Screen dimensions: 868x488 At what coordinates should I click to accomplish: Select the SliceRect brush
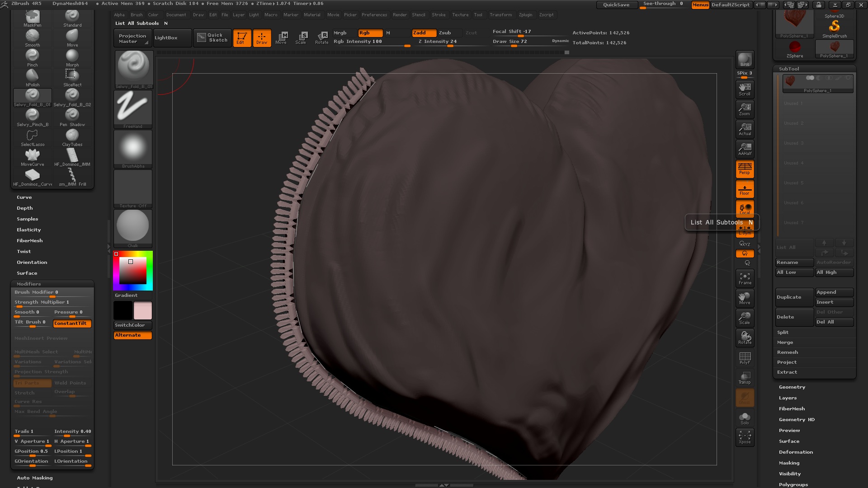click(72, 78)
